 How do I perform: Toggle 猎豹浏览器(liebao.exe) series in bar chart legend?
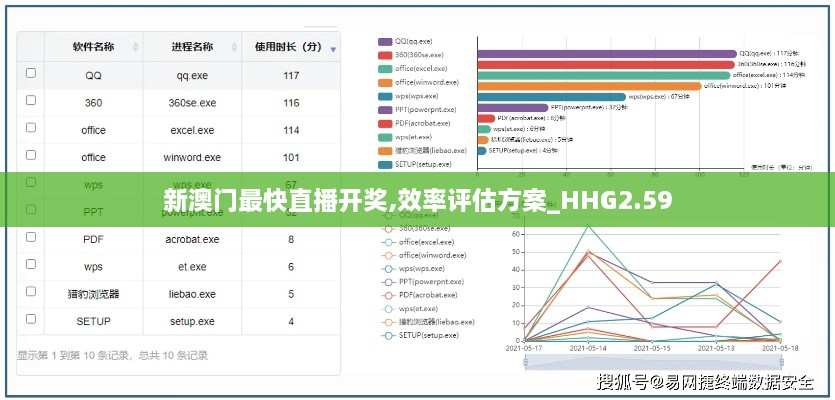tap(422, 151)
